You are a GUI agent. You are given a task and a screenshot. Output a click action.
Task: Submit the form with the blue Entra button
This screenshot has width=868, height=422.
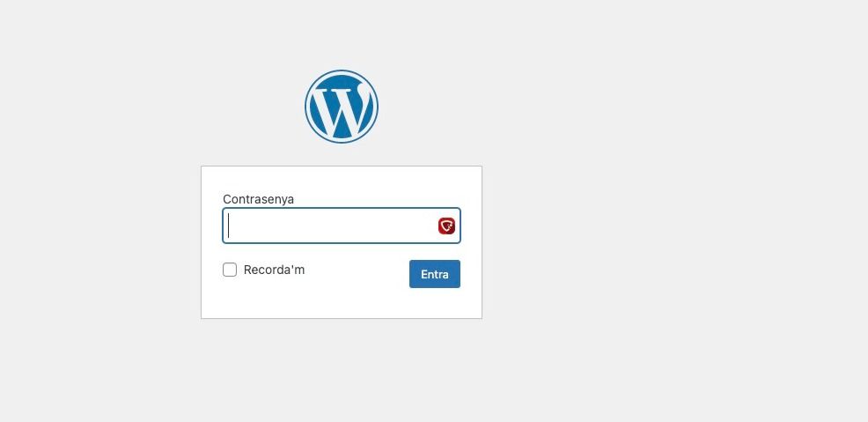tap(435, 274)
